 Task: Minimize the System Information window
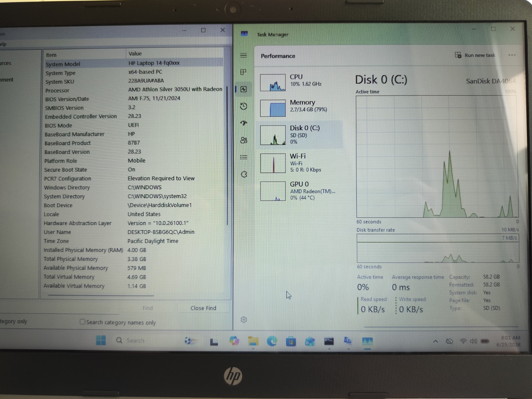click(185, 31)
